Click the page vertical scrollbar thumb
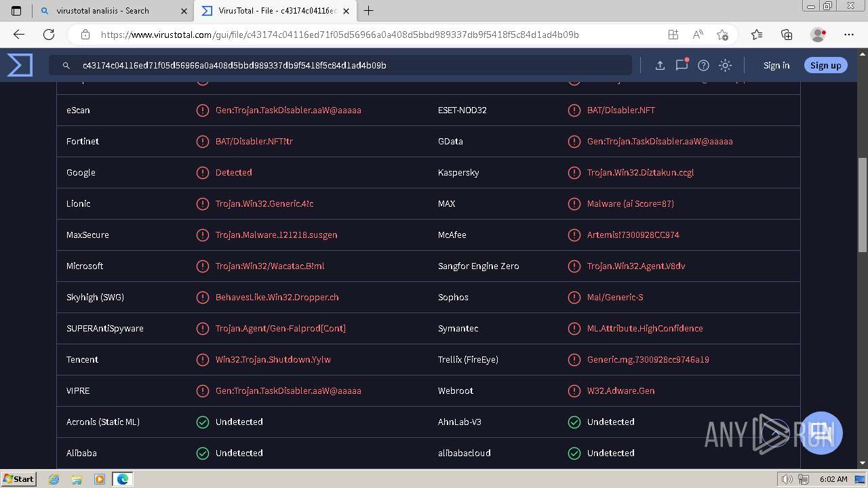The height and width of the screenshot is (488, 868). tap(863, 205)
